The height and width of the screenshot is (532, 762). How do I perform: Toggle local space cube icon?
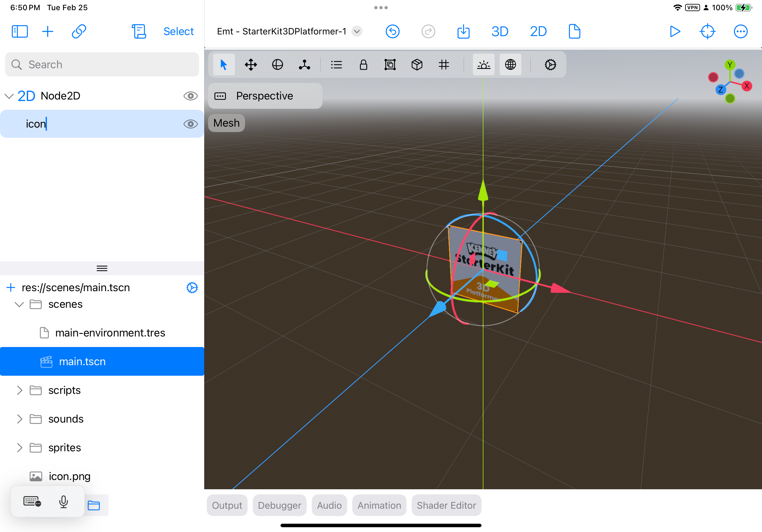417,64
